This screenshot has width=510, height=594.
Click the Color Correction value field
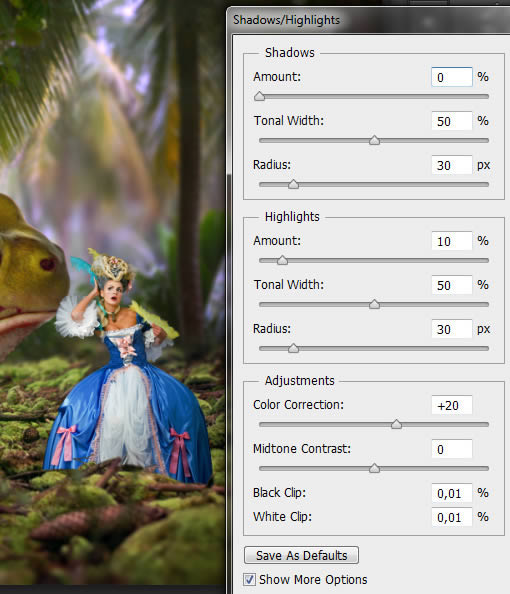tap(452, 405)
